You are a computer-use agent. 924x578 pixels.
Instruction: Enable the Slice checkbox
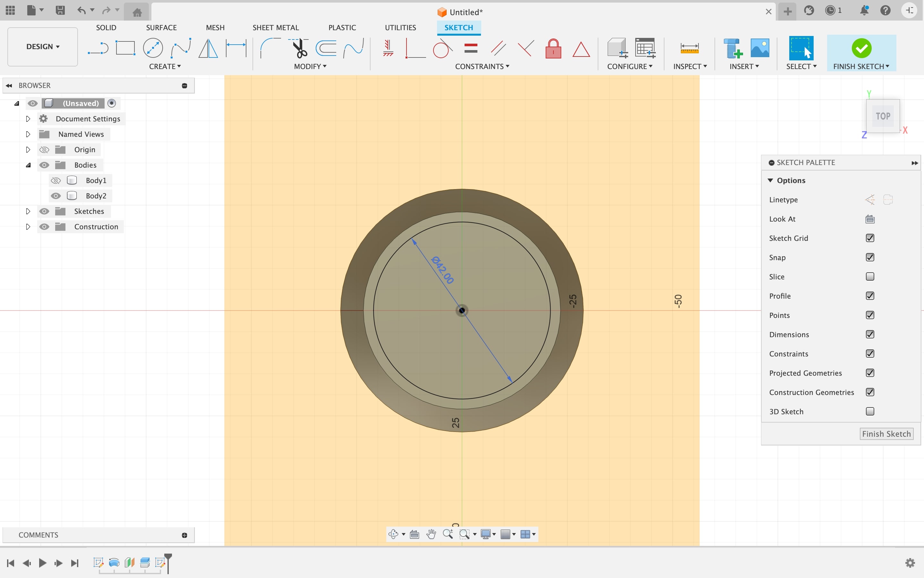pos(870,276)
